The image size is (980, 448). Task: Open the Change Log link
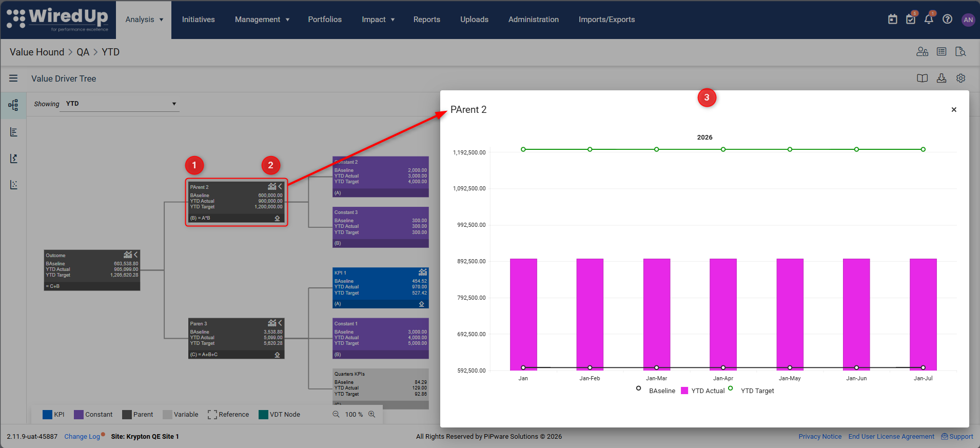point(82,437)
